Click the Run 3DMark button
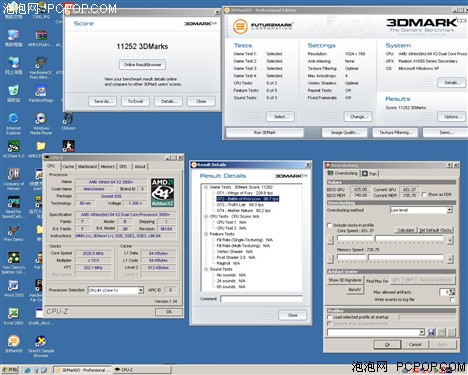This screenshot has width=468, height=375. (x=265, y=133)
